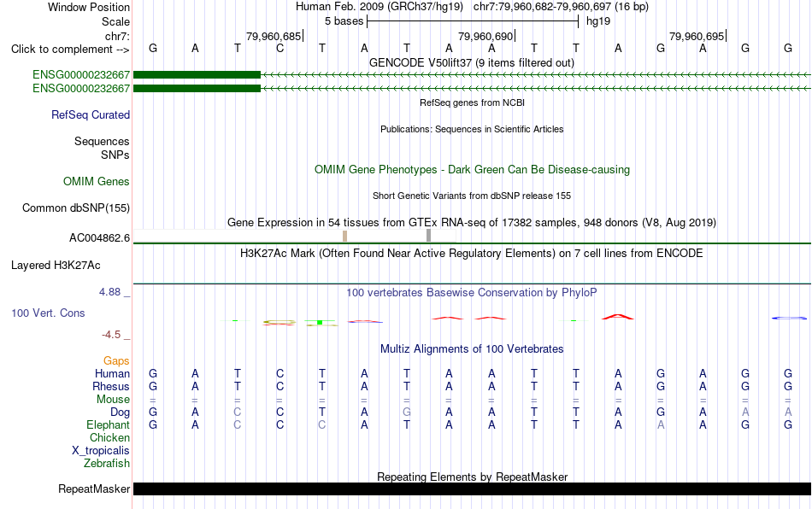Click the '5 bases' scale bar label
The image size is (812, 509).
coord(344,21)
